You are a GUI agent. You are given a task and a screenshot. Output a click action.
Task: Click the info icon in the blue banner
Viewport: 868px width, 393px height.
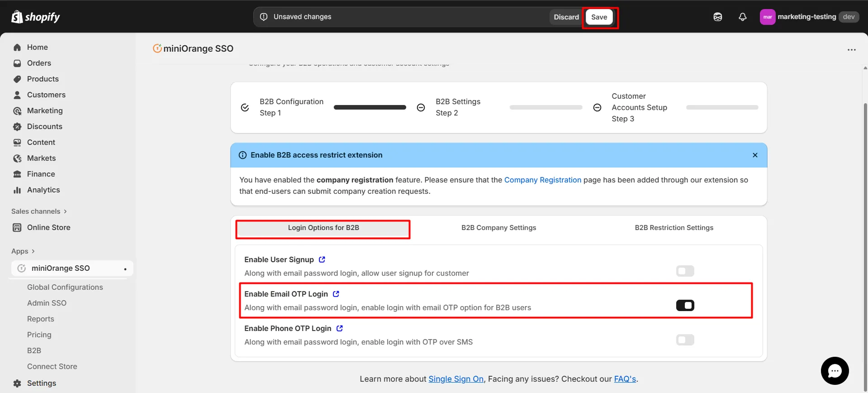[242, 155]
